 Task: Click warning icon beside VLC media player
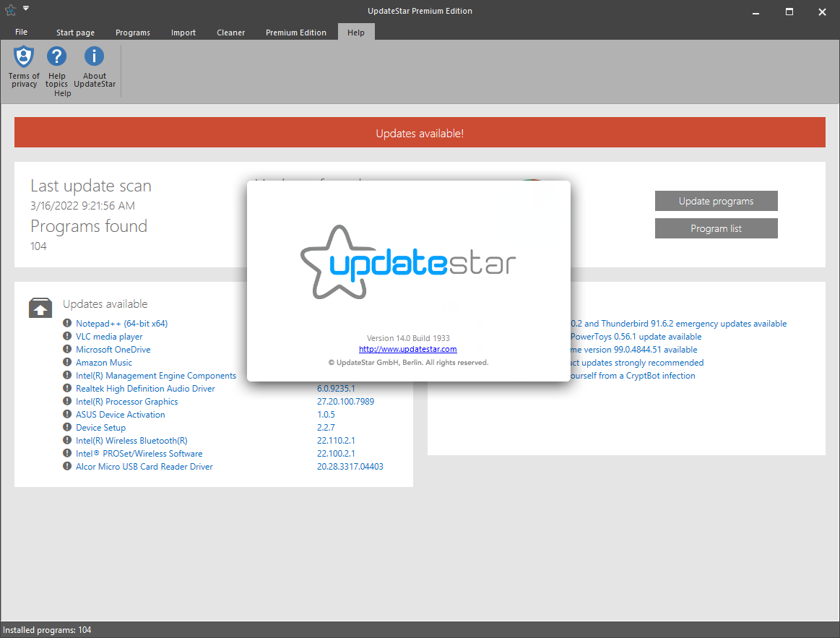[67, 336]
